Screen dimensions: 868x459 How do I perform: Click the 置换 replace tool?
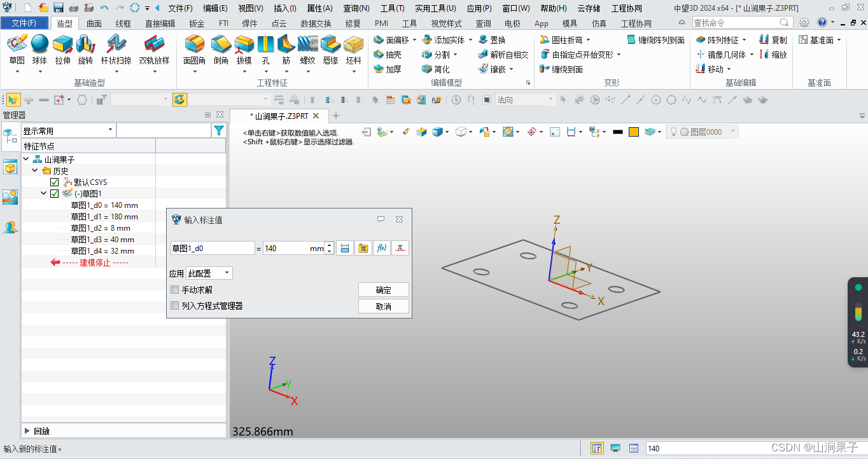(x=492, y=40)
